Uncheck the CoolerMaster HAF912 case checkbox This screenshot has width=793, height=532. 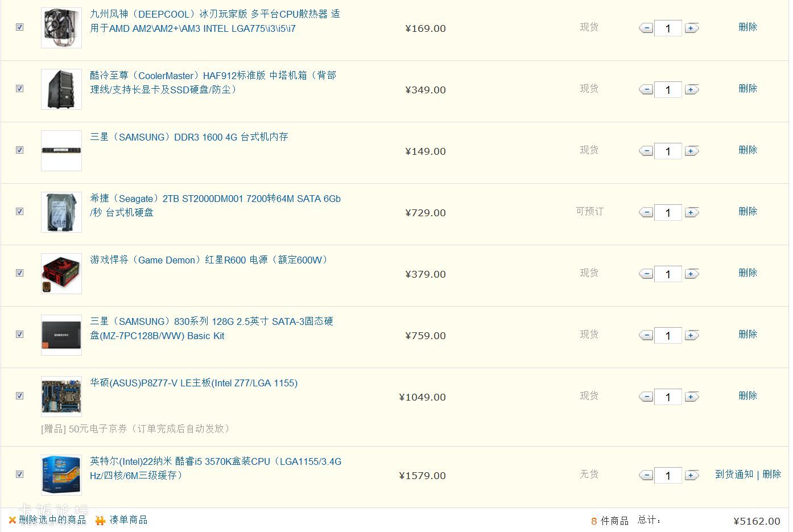pyautogui.click(x=20, y=88)
